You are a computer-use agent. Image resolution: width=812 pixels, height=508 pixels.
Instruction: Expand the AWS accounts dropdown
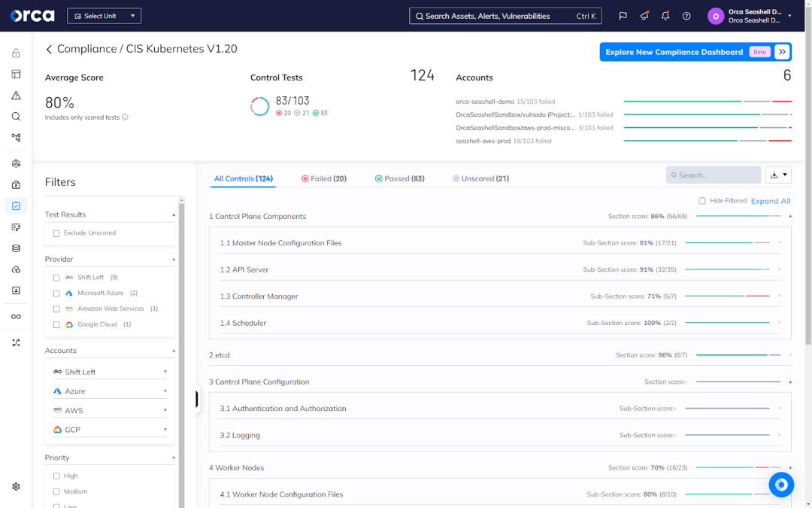[110, 410]
